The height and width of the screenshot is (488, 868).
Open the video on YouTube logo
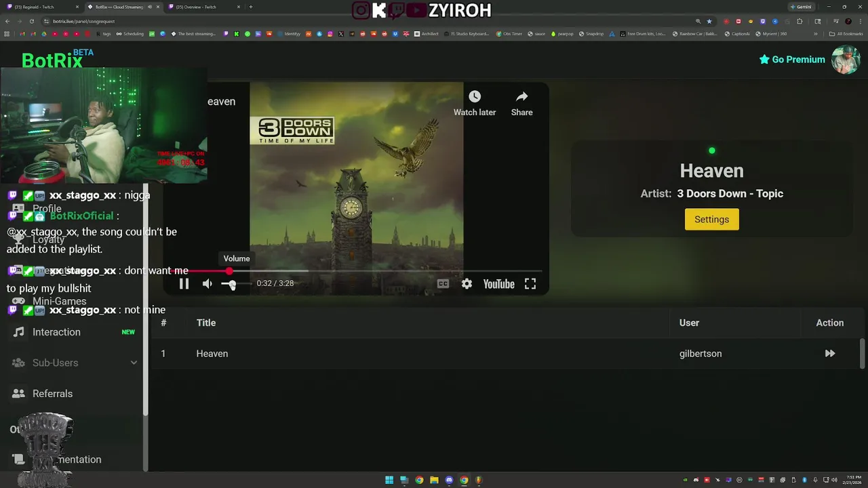coord(498,284)
